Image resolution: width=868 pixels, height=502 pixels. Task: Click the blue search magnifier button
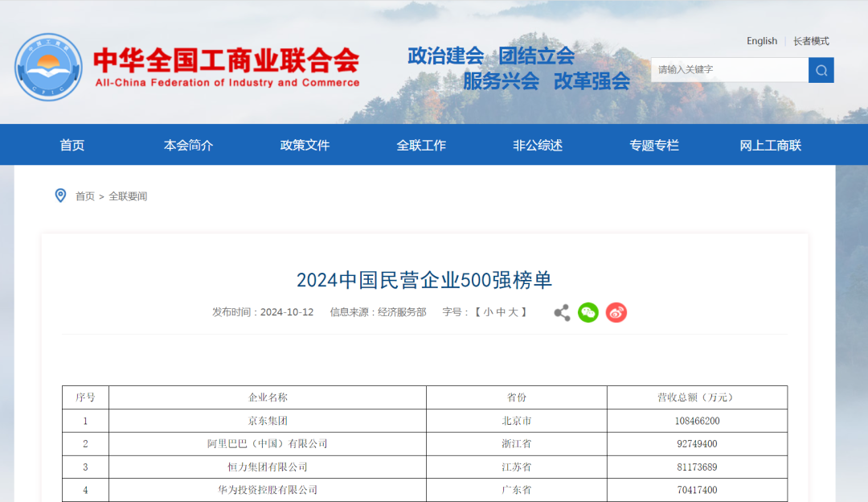point(821,70)
